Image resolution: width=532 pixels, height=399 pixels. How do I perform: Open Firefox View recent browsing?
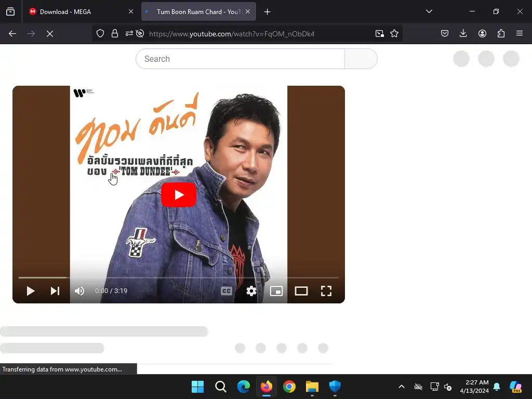[x=10, y=12]
